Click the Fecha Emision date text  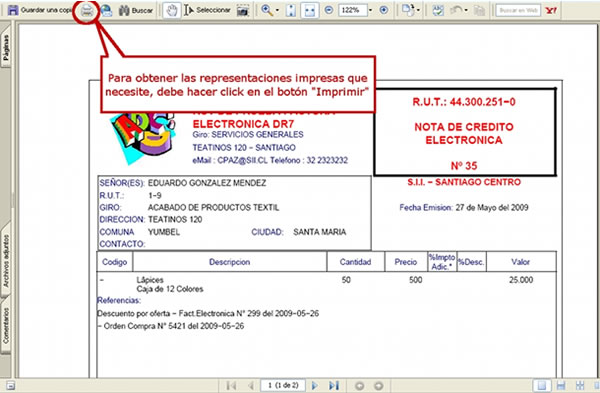click(x=464, y=207)
